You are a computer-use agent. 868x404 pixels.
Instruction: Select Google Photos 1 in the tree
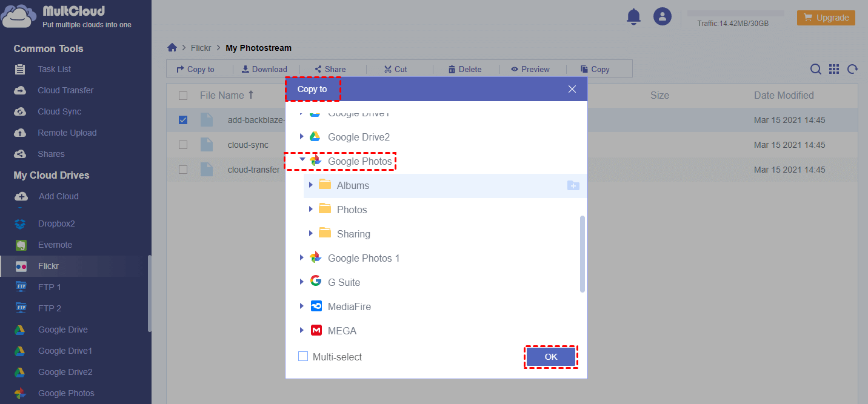tap(364, 258)
